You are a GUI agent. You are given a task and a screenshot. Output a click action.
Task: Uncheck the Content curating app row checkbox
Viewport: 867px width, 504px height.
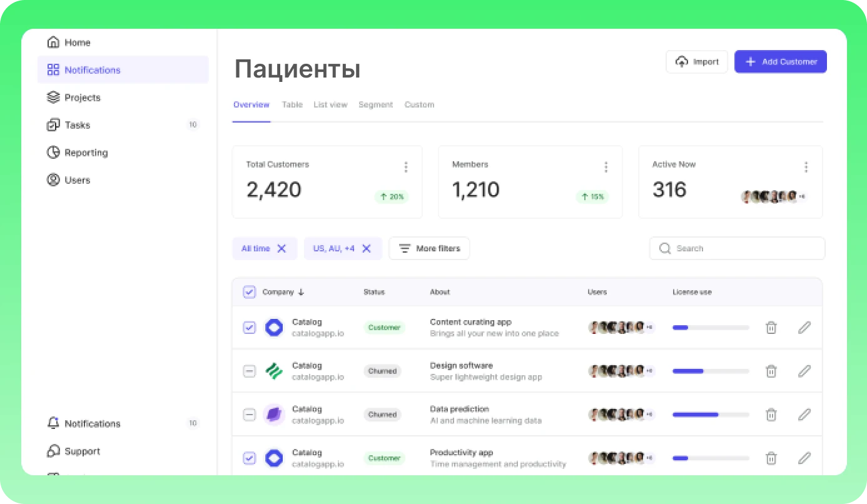pos(249,328)
